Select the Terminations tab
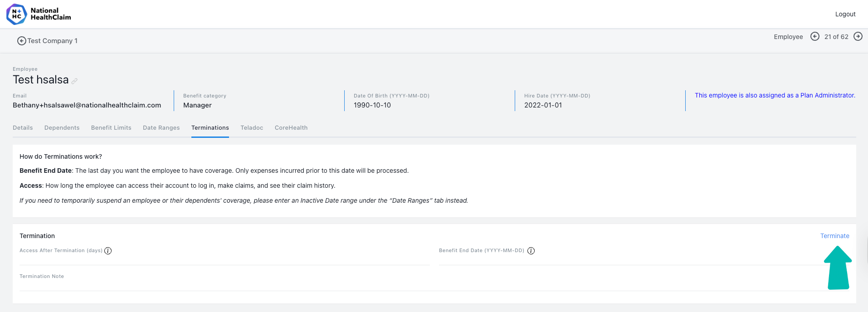This screenshot has width=868, height=312. [x=210, y=128]
